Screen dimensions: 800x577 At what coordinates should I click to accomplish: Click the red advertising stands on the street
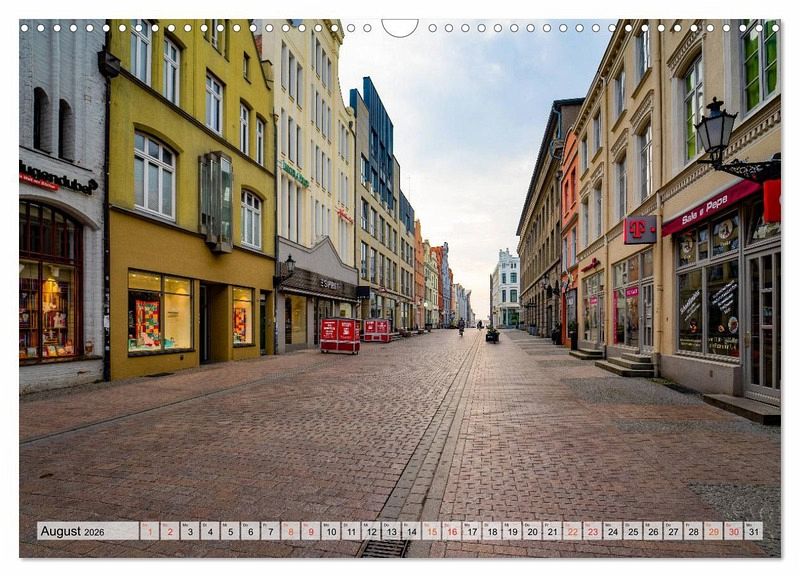[340, 335]
